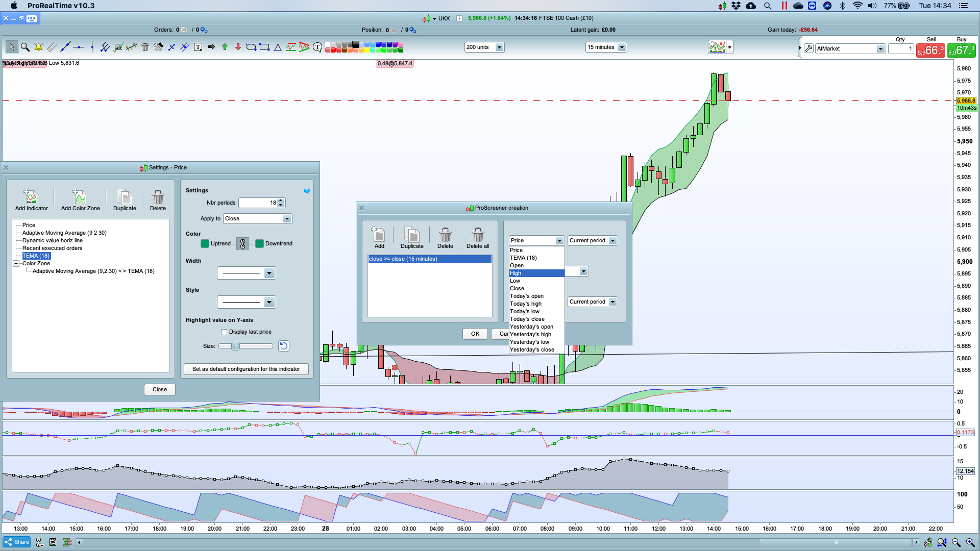Click Add Indicator in Settings panel
The width and height of the screenshot is (980, 551).
31,200
